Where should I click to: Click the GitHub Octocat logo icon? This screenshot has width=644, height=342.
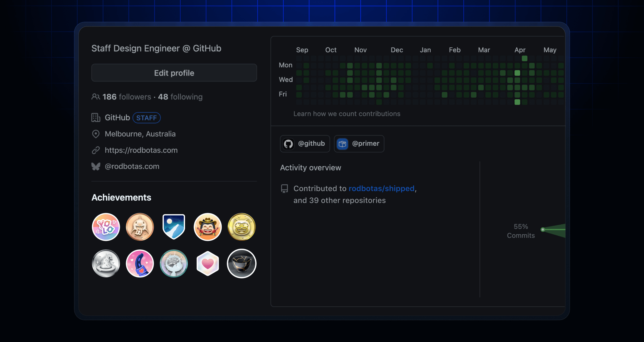(x=288, y=144)
